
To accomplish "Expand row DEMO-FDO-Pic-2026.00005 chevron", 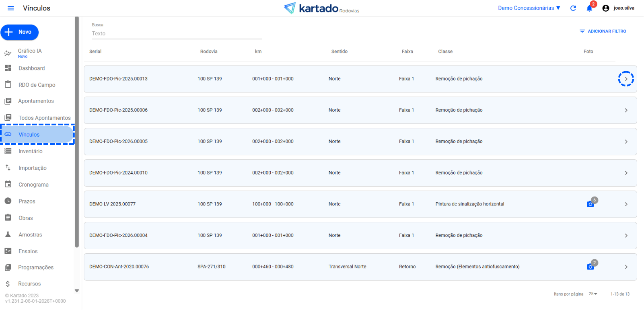I will click(625, 142).
